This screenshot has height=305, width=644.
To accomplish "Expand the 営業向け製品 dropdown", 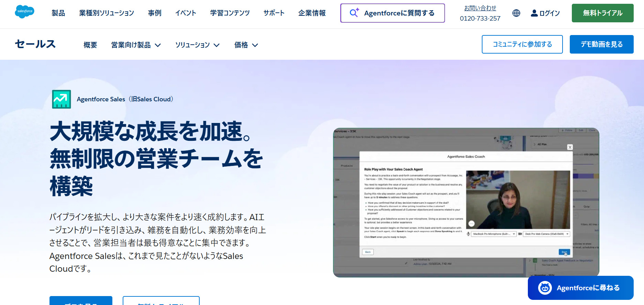I will click(x=136, y=45).
